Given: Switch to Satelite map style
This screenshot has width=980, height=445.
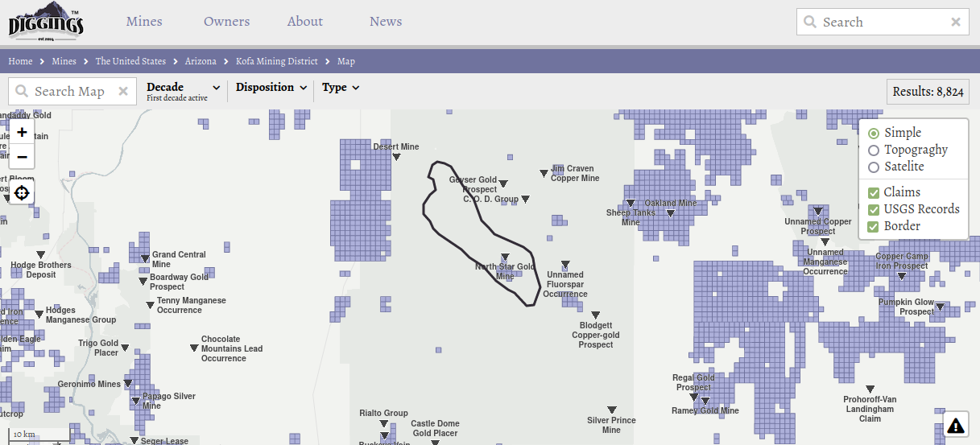Looking at the screenshot, I should click(874, 167).
